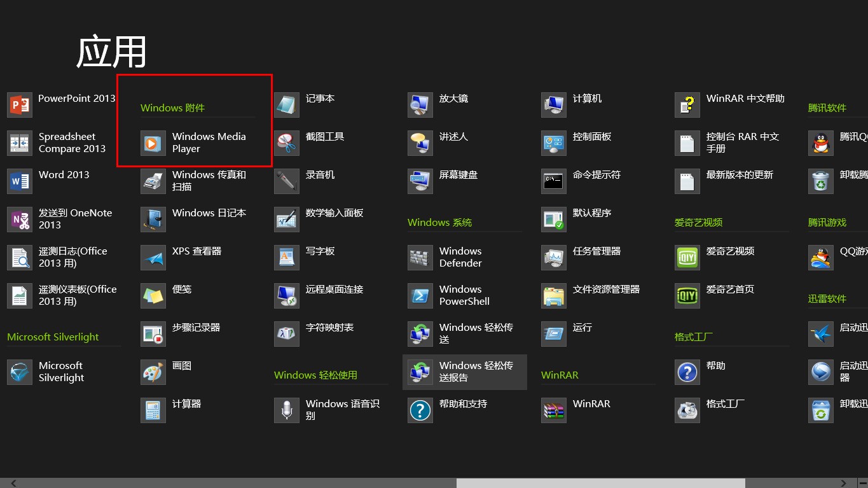Launch Spreadsheet Compare 2013 icon
Screen dimensions: 868x488
tap(20, 143)
